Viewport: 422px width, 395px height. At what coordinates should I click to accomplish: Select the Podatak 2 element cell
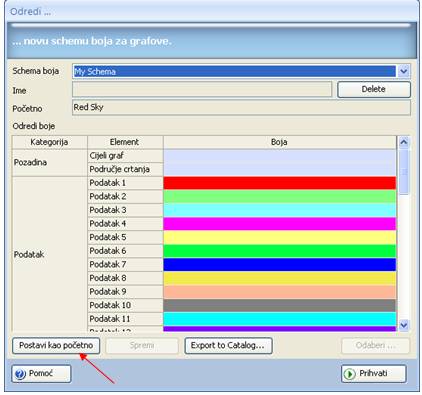click(125, 197)
